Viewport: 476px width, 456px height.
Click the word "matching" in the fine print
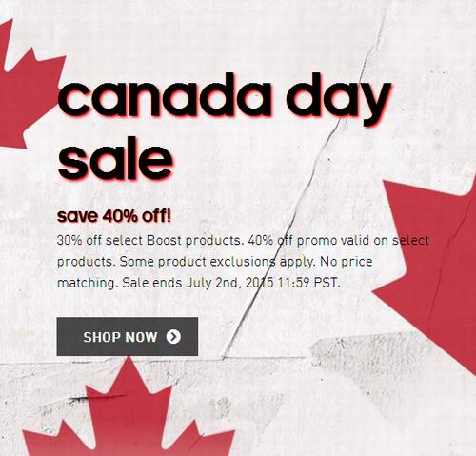pos(87,283)
